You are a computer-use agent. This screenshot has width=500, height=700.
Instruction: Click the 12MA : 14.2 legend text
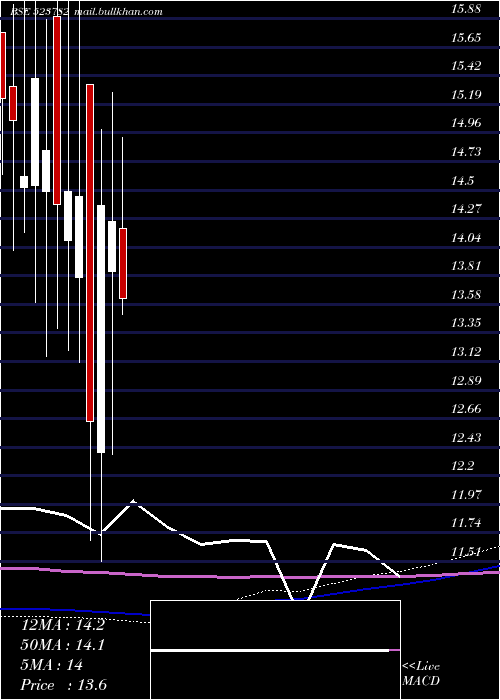[x=63, y=625]
